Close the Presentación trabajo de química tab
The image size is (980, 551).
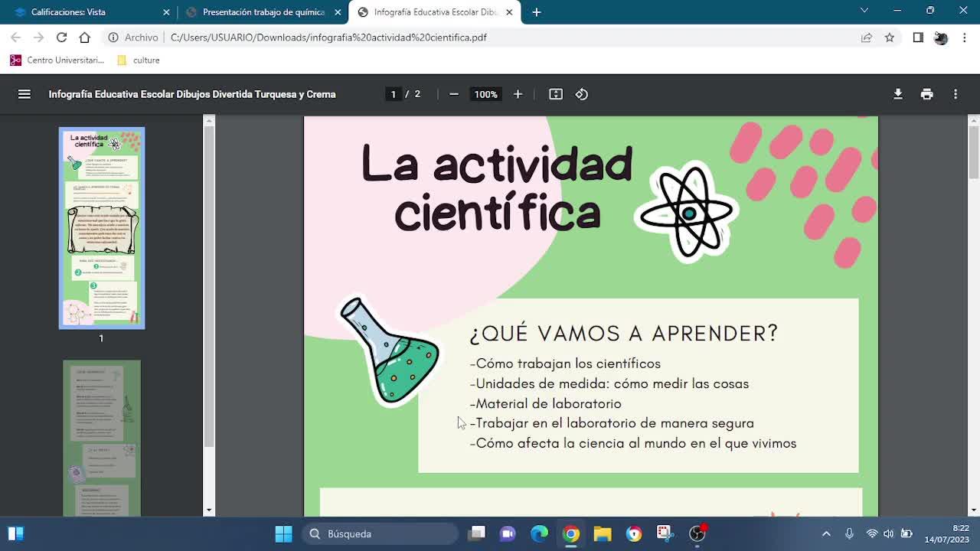click(338, 12)
